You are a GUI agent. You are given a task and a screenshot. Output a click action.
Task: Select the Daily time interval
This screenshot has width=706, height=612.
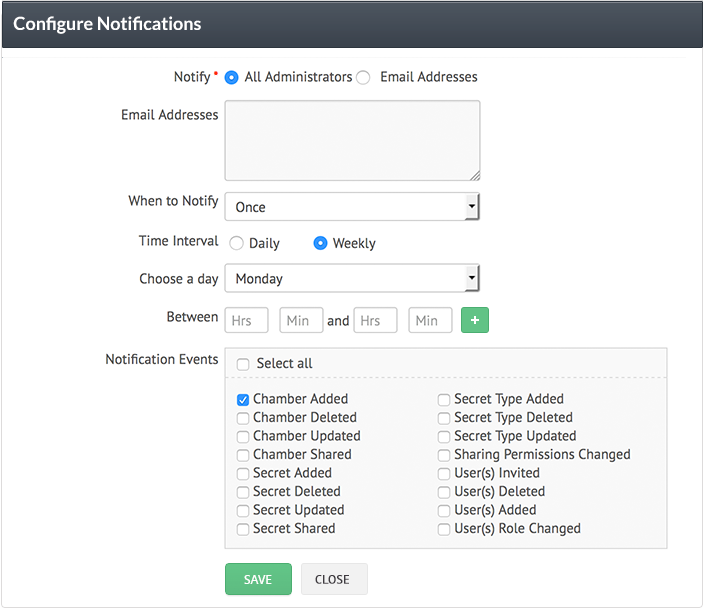pyautogui.click(x=237, y=243)
